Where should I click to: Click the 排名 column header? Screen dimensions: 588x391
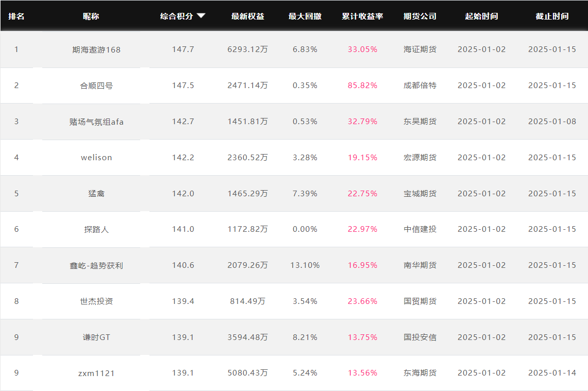point(16,16)
